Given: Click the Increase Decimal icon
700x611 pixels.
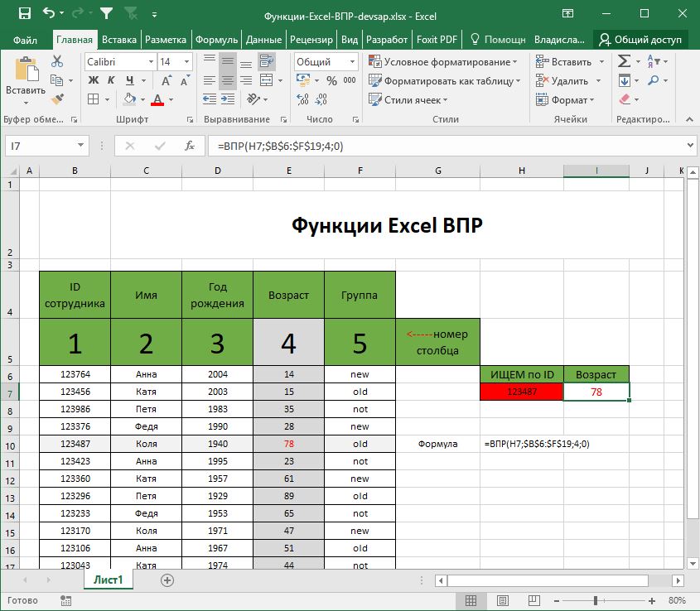Looking at the screenshot, I should (302, 99).
